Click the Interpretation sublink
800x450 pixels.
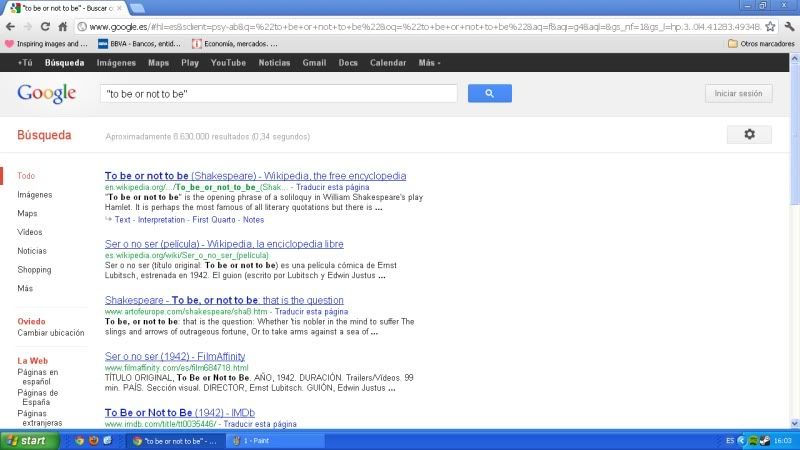161,220
